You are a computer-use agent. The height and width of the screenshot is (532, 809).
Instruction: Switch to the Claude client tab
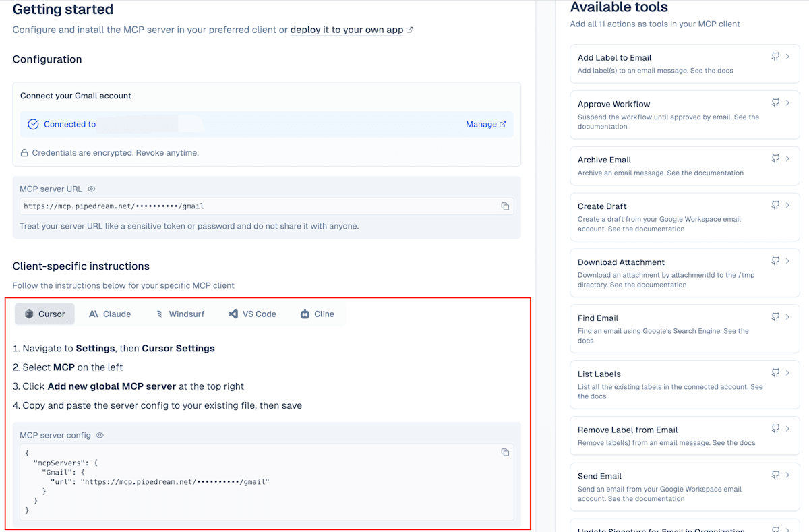click(110, 314)
